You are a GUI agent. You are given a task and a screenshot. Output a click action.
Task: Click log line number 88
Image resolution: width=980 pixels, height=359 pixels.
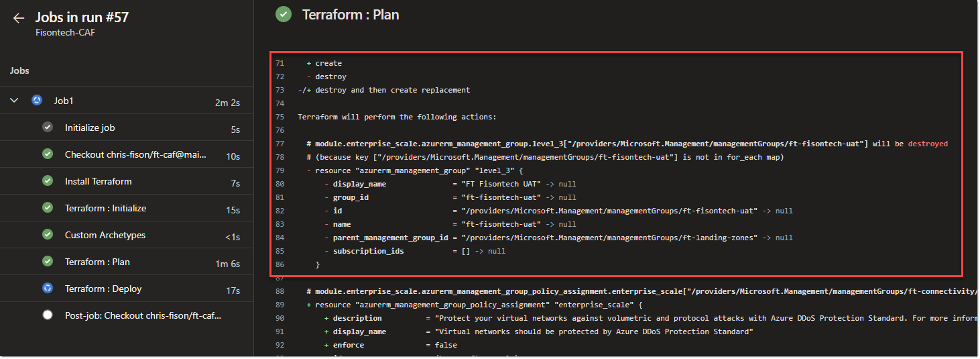[280, 291]
